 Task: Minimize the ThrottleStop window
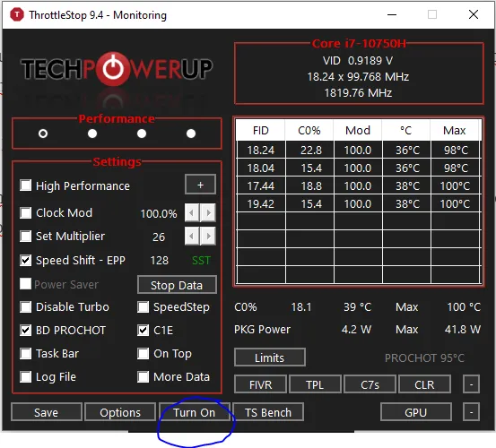click(392, 14)
